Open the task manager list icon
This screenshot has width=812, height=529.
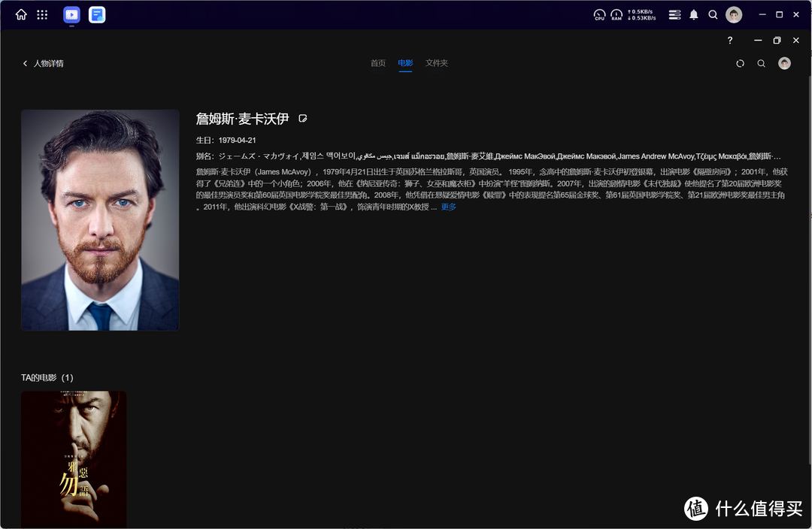point(674,14)
